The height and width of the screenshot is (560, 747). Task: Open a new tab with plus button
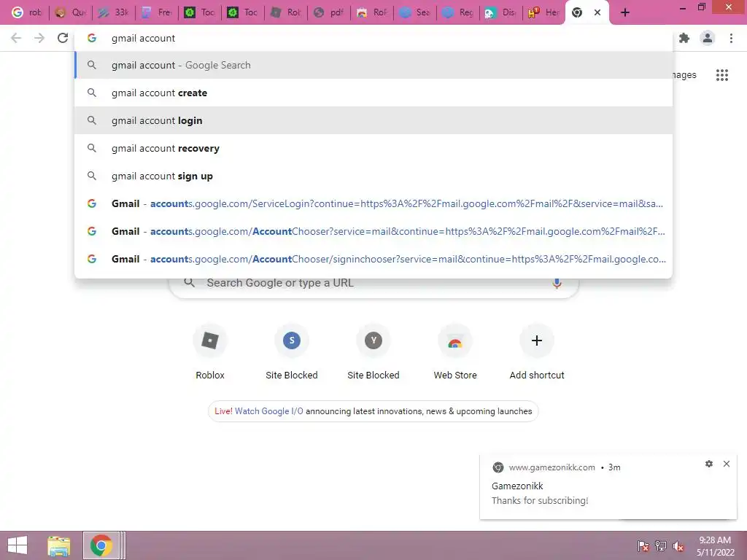[625, 12]
